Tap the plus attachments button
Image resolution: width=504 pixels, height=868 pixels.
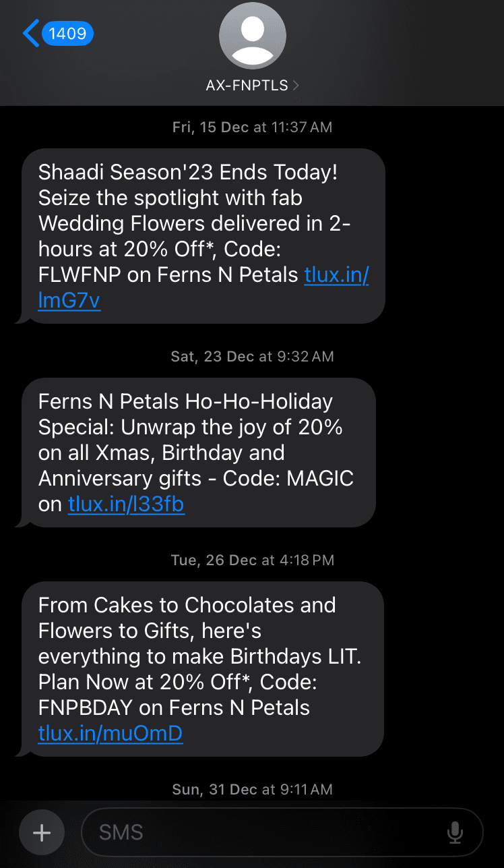(x=42, y=833)
